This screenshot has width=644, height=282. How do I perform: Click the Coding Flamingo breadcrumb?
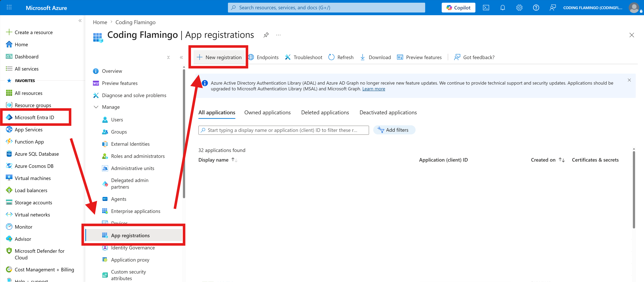click(136, 22)
